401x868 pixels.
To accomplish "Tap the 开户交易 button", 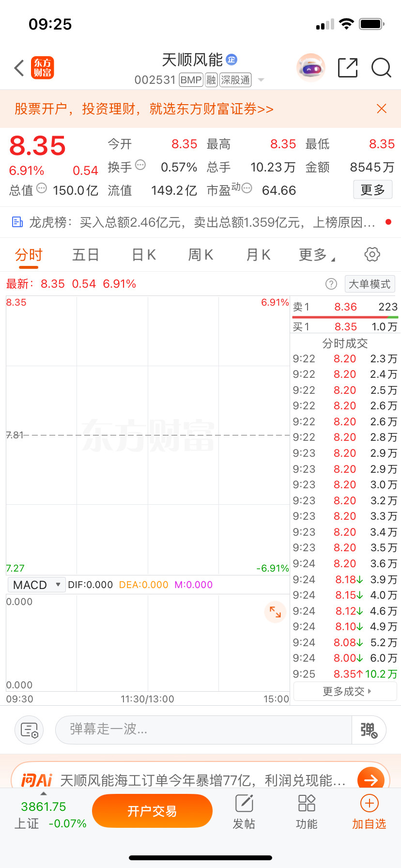I will pyautogui.click(x=152, y=811).
